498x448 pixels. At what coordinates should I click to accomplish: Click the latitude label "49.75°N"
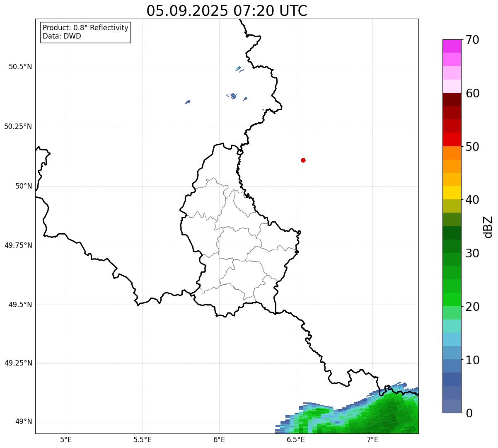tap(18, 245)
